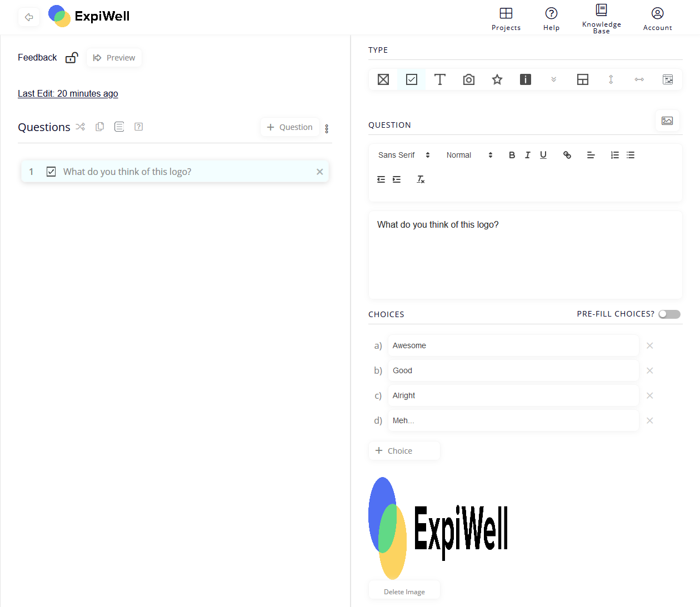
Task: Insert a hyperlink
Action: coord(567,155)
